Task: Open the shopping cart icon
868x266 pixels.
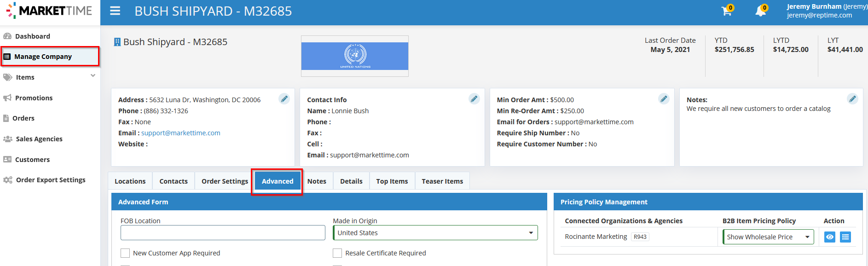Action: [727, 11]
